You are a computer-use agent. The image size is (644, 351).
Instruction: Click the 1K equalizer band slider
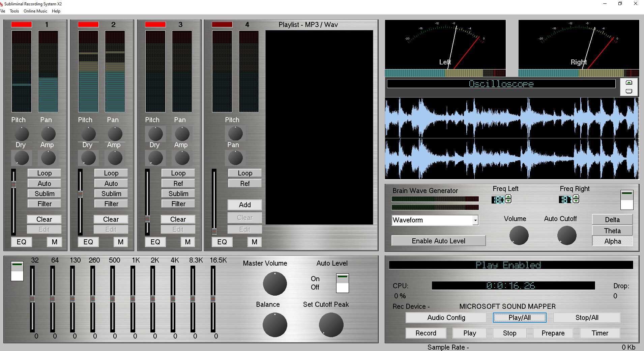coord(133,299)
